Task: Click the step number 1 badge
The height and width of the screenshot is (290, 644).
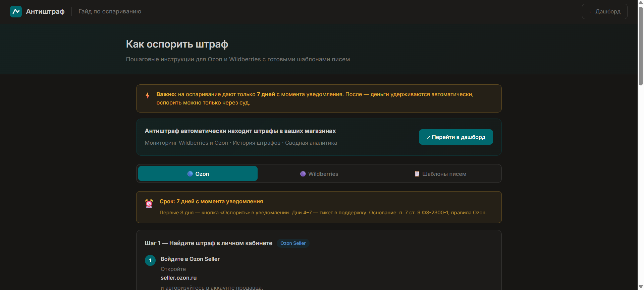Action: click(150, 260)
